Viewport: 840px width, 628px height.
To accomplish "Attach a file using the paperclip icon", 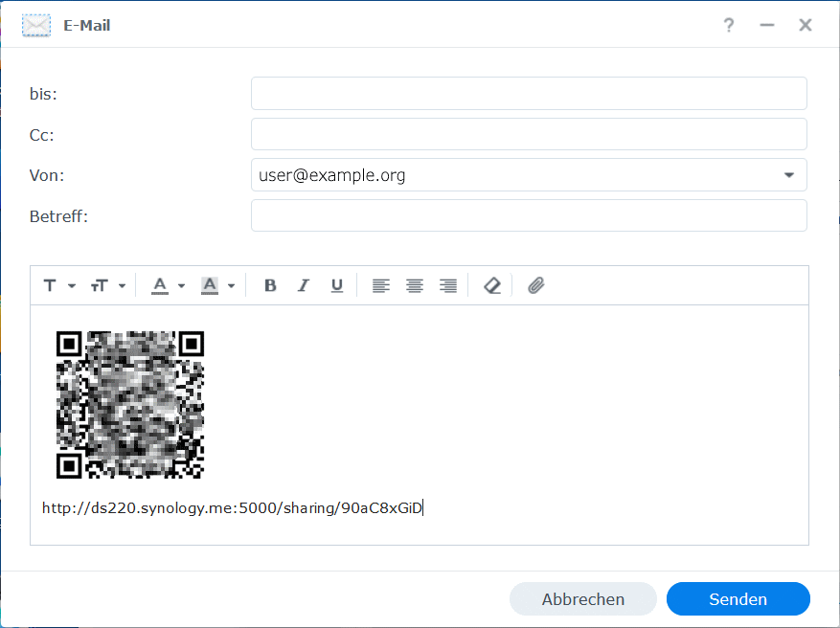I will pyautogui.click(x=535, y=284).
